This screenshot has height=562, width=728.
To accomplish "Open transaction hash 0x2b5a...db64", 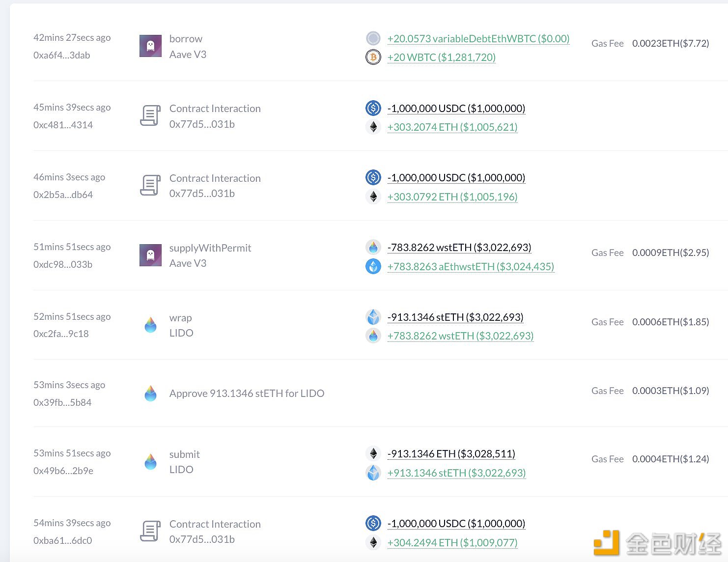I will click(x=63, y=195).
